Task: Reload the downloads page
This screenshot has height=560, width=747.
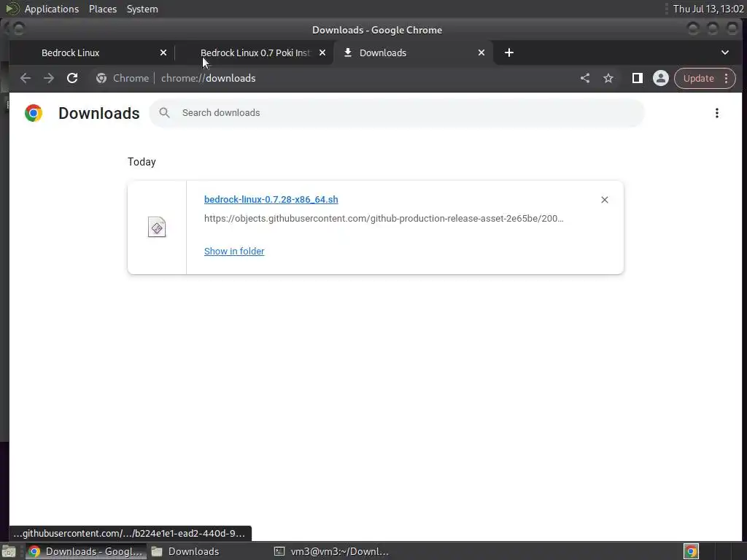Action: point(72,78)
